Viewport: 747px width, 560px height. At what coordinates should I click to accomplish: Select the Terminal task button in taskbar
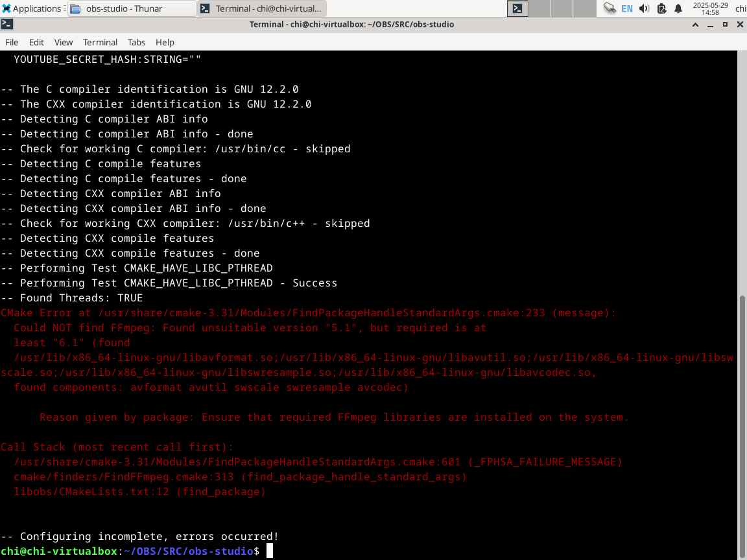tap(261, 8)
